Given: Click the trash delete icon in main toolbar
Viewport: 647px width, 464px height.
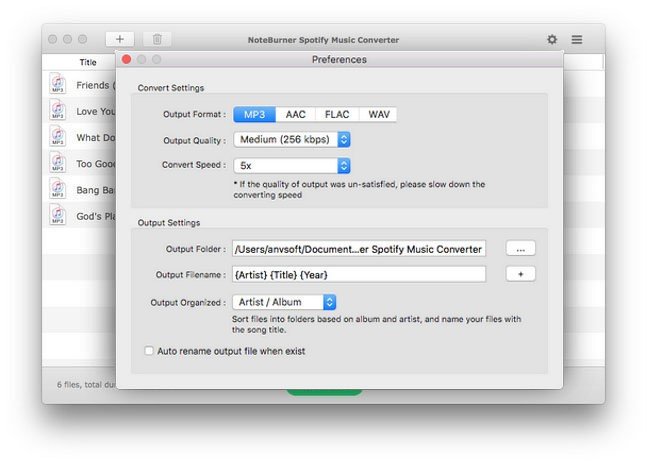Looking at the screenshot, I should click(x=157, y=39).
